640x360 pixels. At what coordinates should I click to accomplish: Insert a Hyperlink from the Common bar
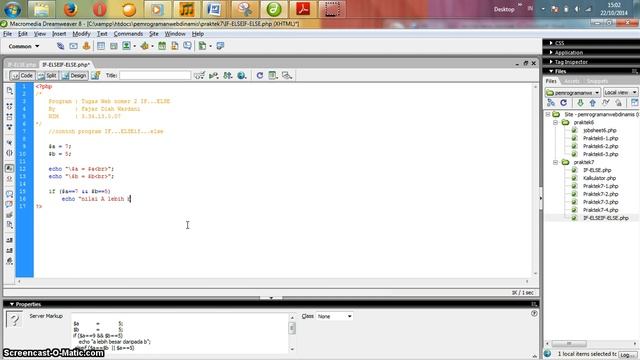[60, 46]
